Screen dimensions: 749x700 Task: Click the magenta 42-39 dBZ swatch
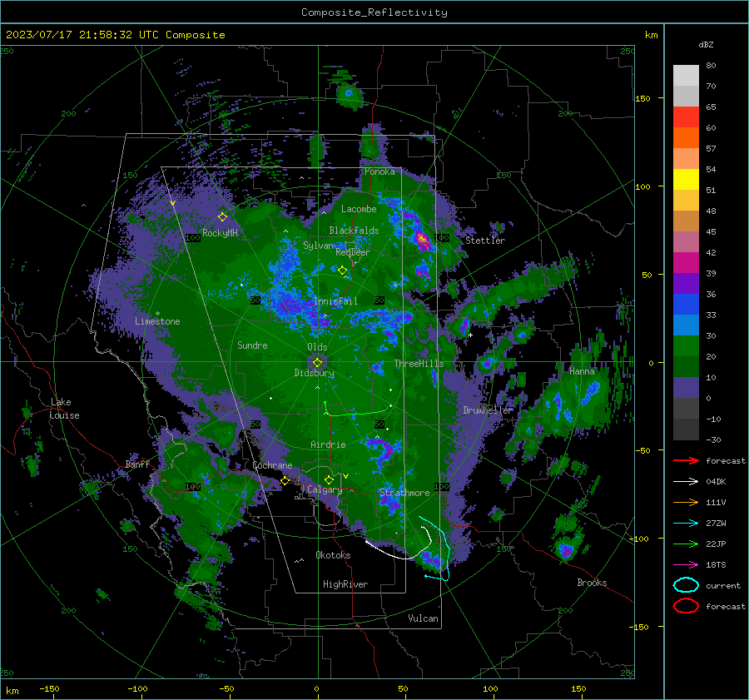(686, 263)
